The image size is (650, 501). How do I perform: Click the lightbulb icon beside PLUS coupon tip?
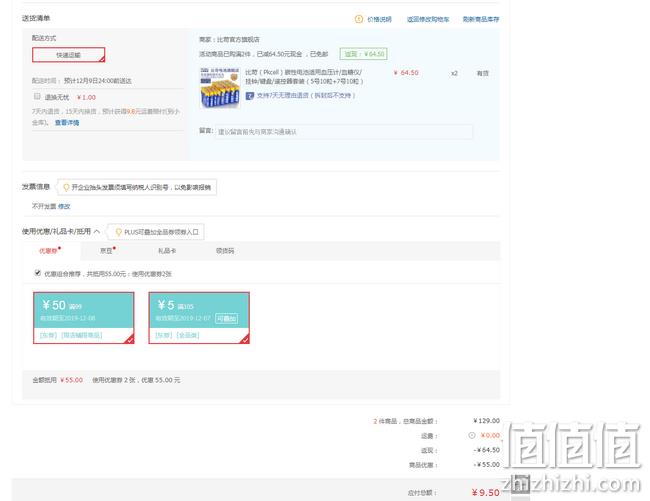point(118,232)
